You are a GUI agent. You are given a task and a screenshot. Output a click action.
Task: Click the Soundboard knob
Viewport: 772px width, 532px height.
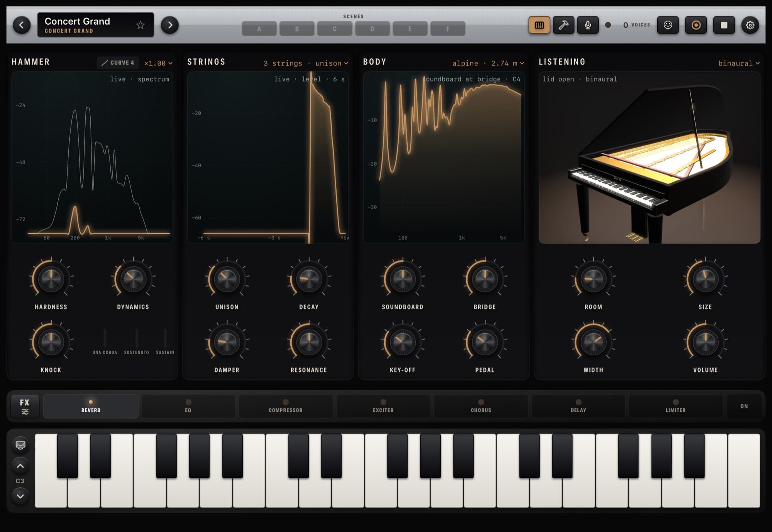[403, 279]
